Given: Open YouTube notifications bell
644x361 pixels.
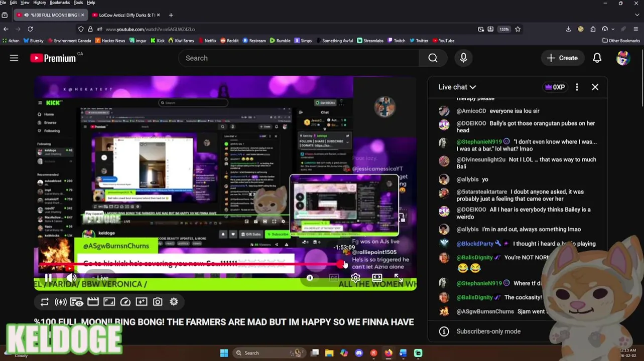Looking at the screenshot, I should 597,58.
